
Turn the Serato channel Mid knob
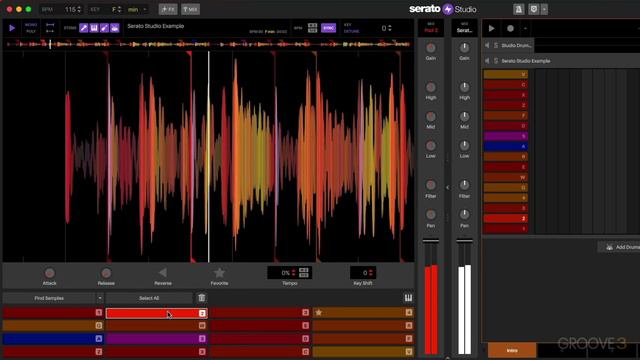pos(464,117)
